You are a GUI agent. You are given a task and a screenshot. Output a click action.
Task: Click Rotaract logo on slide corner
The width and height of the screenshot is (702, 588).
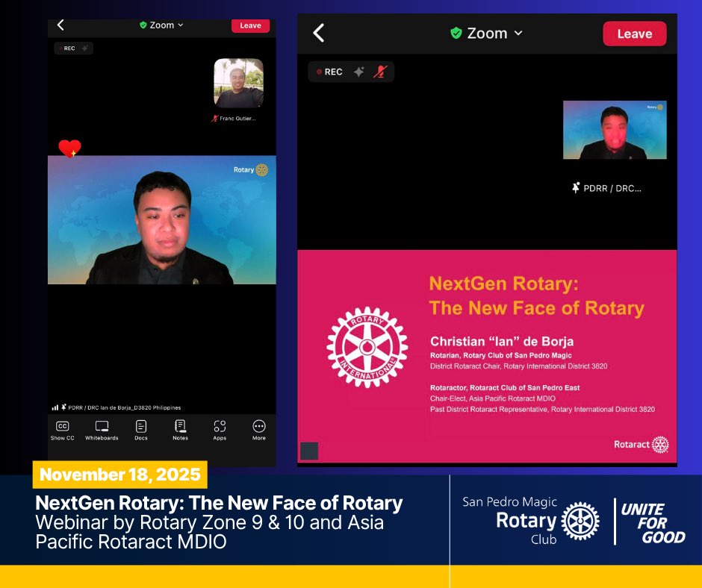point(641,444)
